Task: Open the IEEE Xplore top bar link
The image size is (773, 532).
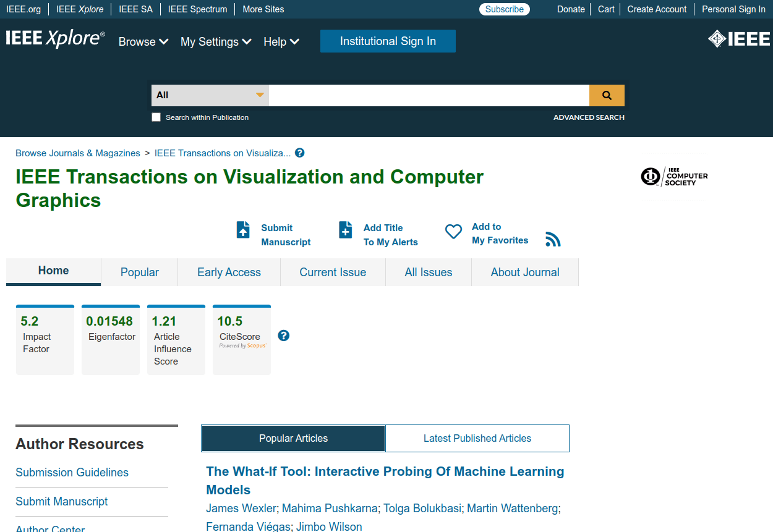Action: (x=80, y=9)
